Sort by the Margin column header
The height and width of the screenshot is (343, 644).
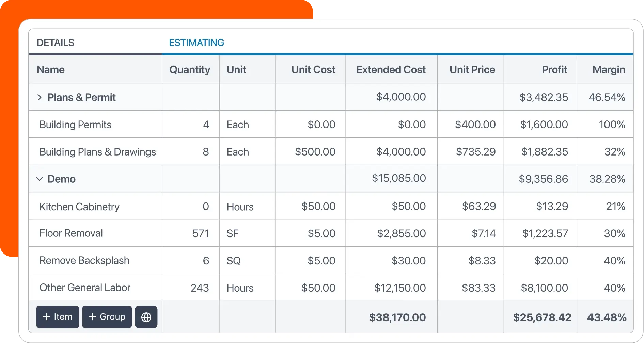tap(609, 70)
